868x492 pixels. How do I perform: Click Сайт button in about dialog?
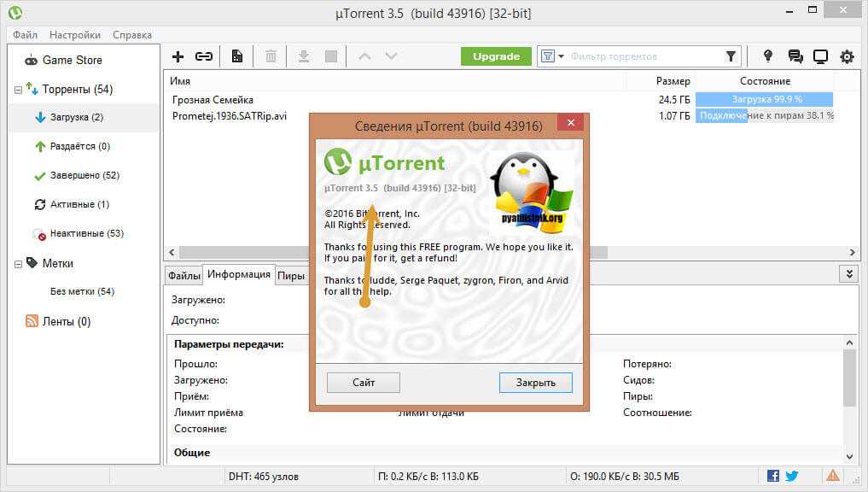point(363,383)
